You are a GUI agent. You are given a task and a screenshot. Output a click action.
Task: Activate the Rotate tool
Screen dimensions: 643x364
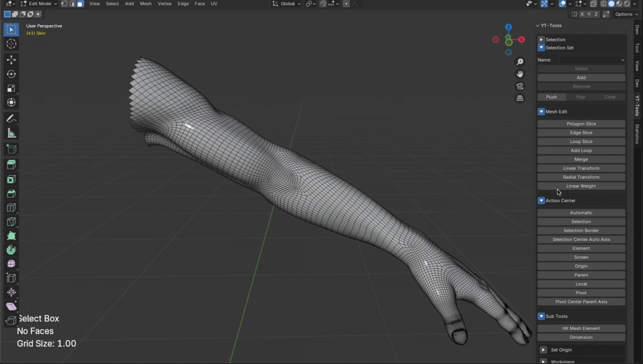pos(11,73)
